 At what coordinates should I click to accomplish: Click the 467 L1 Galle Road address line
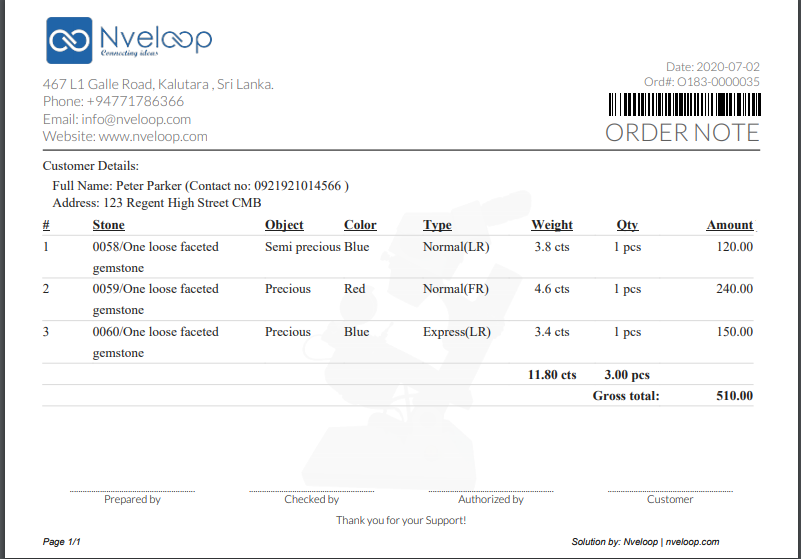tap(158, 84)
